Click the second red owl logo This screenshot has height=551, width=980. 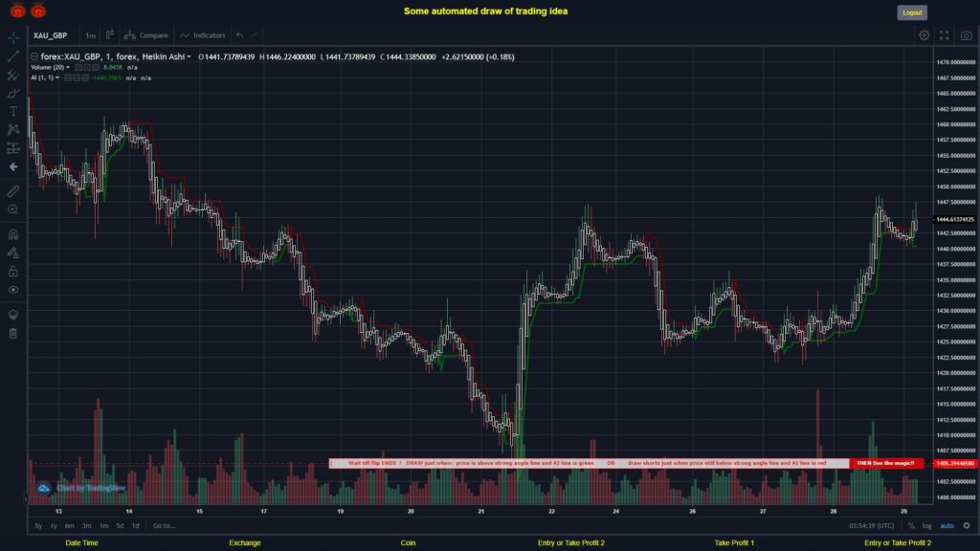38,11
